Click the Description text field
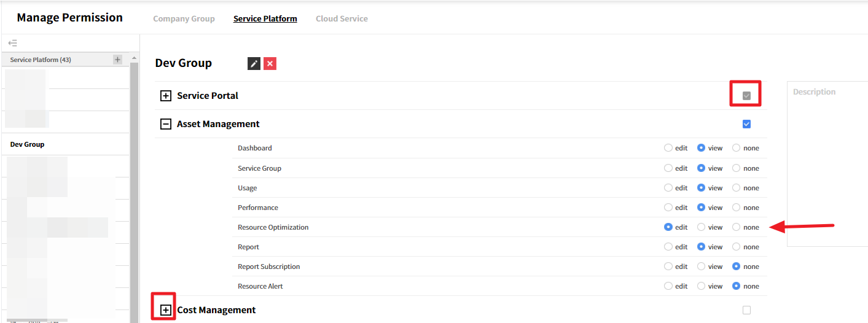Screen dimensions: 868x323 pos(827,166)
